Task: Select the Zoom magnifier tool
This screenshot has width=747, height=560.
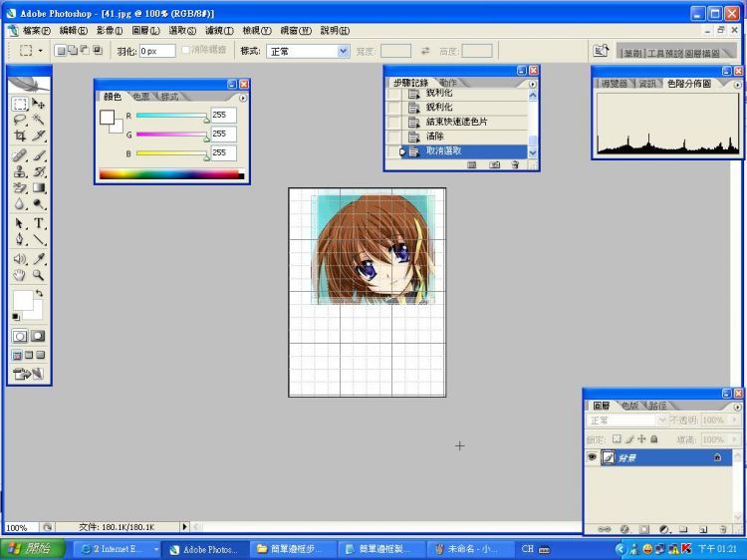Action: (x=39, y=274)
